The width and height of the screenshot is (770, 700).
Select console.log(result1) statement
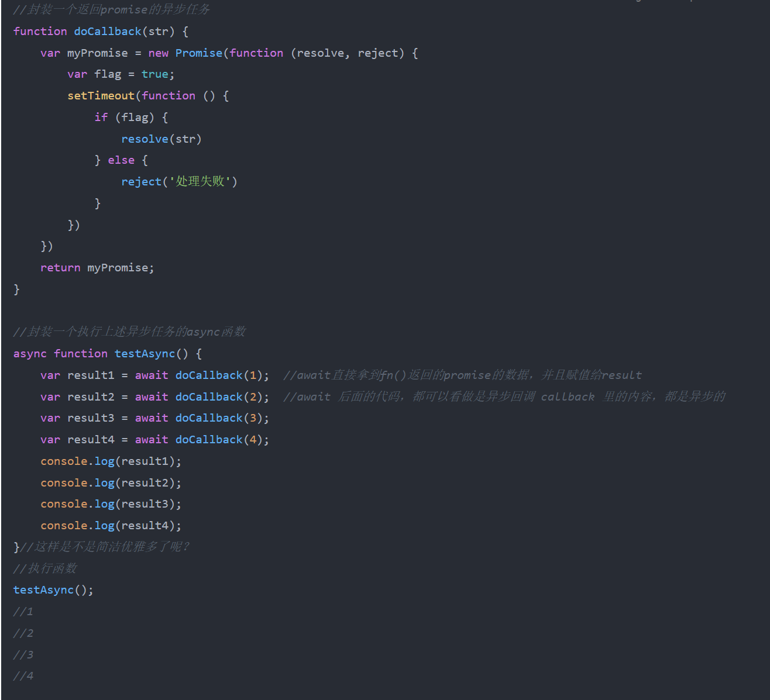click(111, 461)
